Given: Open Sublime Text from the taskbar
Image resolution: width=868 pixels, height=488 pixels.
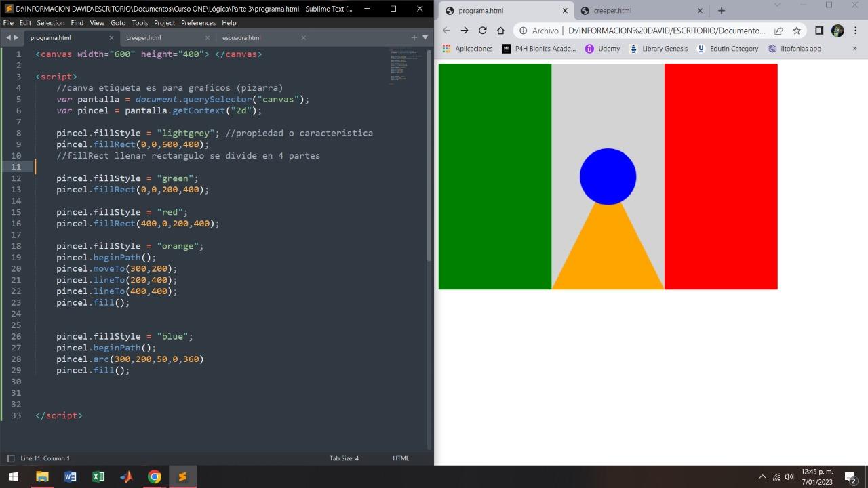Looking at the screenshot, I should point(182,476).
